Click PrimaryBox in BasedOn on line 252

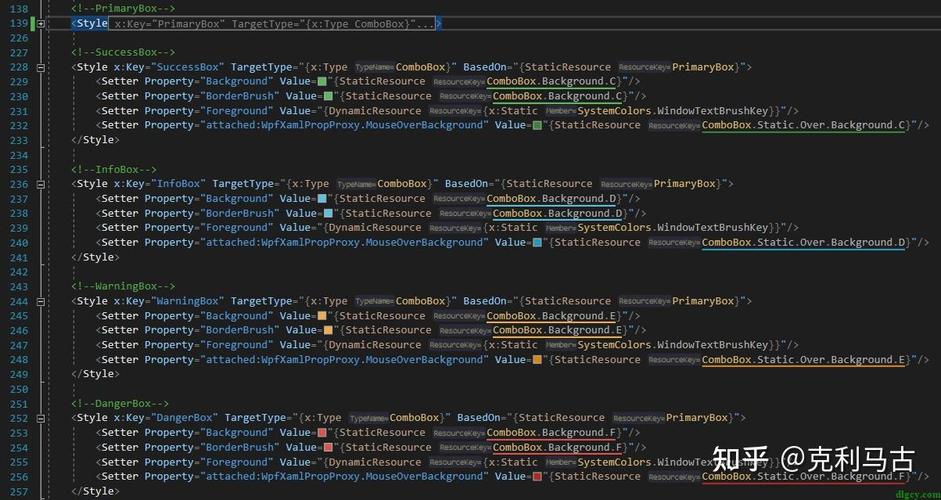point(697,418)
